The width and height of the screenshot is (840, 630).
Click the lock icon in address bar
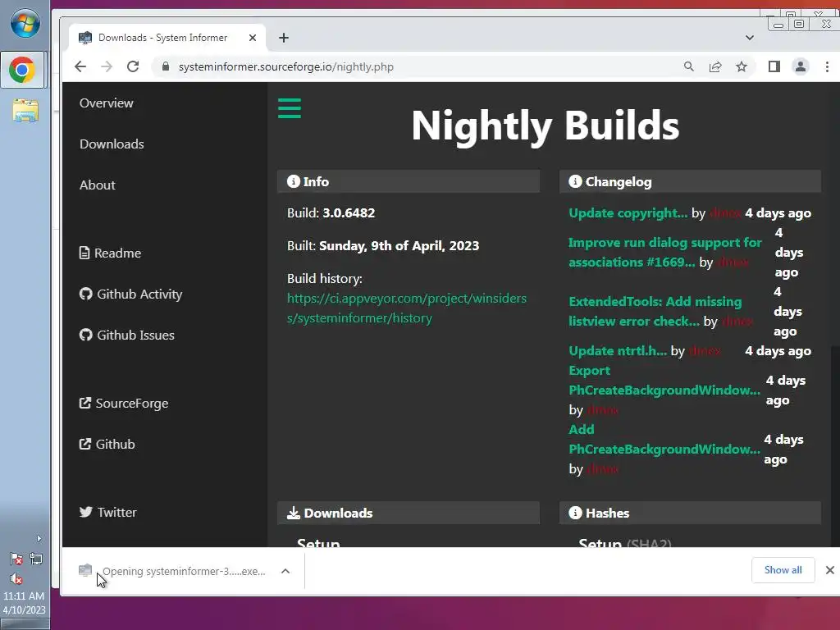pos(166,66)
